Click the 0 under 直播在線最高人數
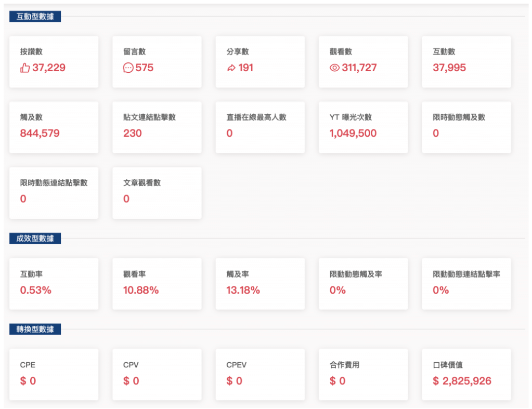The image size is (532, 409). 229,133
